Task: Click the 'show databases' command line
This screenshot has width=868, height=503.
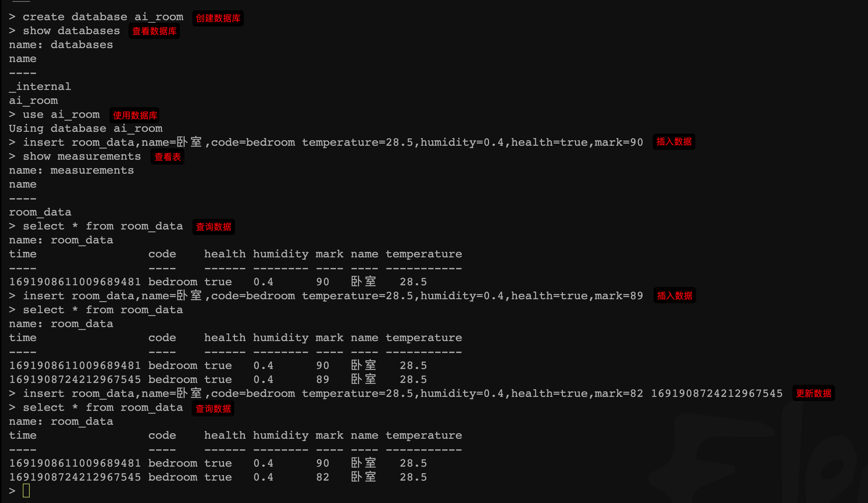Action: pyautogui.click(x=71, y=31)
